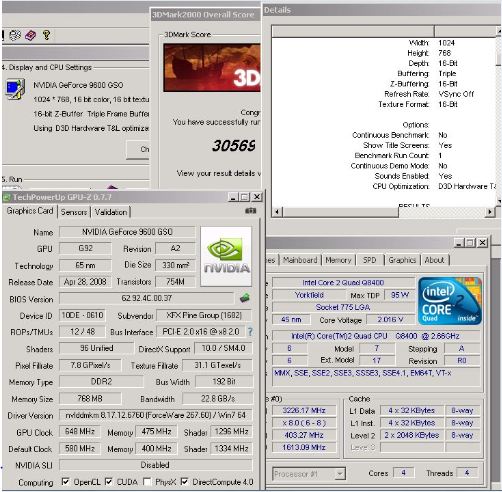Toggle the CUDA checkbox
Screen dimensions: 502x492
[109, 481]
